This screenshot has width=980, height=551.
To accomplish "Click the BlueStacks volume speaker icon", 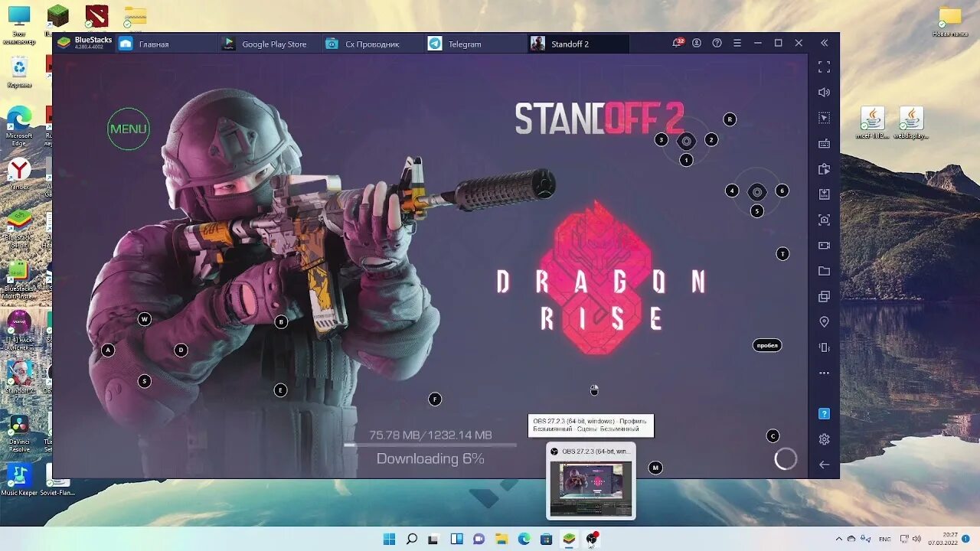I will [824, 93].
